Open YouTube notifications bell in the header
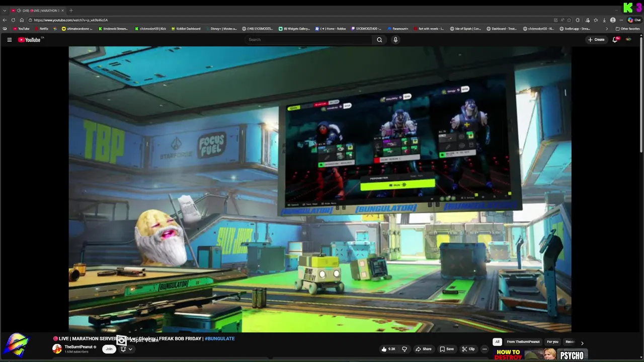Image resolution: width=644 pixels, height=362 pixels. [x=615, y=40]
